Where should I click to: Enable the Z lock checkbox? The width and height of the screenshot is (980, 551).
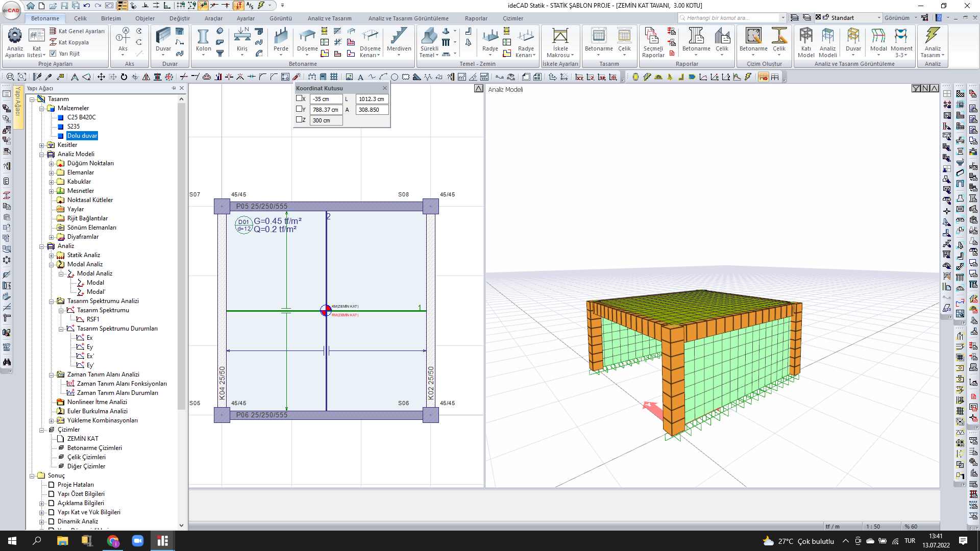[299, 120]
